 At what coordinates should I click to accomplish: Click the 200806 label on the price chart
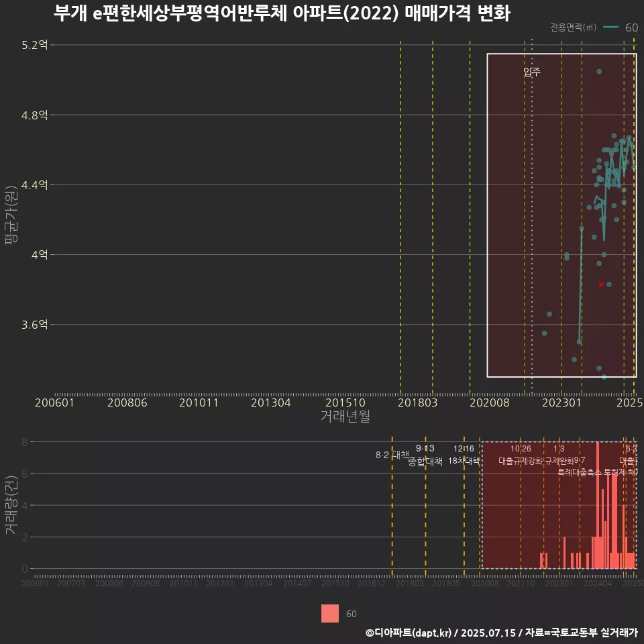point(127,402)
